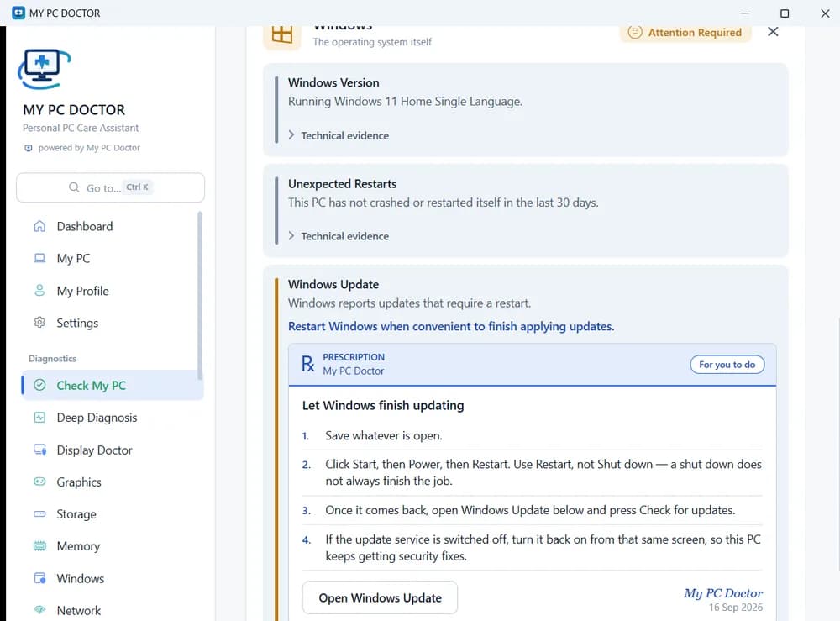The image size is (840, 621).
Task: Click the Display Doctor monitor icon
Action: pyautogui.click(x=39, y=450)
